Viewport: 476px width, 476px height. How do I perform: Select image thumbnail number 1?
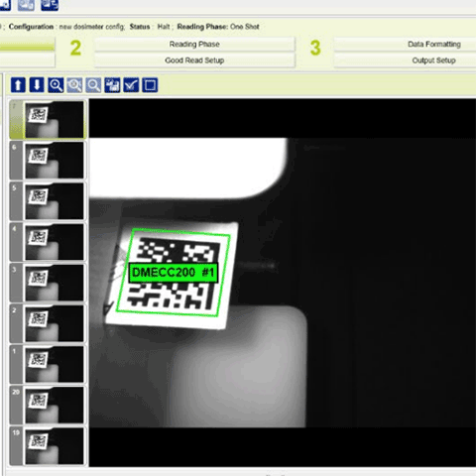pyautogui.click(x=48, y=364)
